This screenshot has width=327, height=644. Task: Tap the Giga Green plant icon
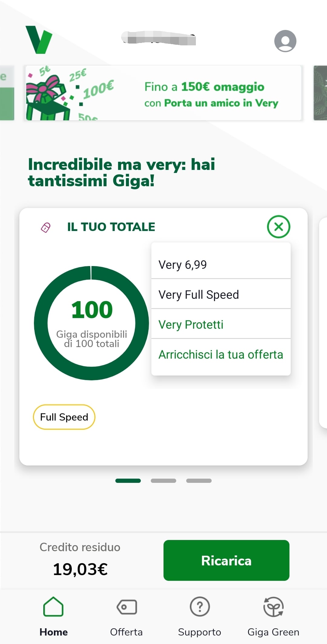coord(273,607)
